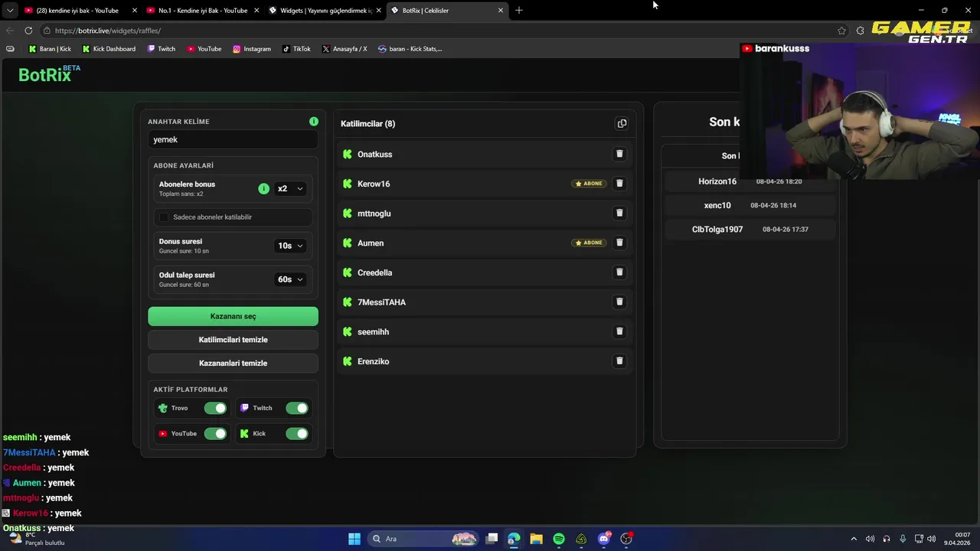Open the Edge browser on the taskbar

514,539
